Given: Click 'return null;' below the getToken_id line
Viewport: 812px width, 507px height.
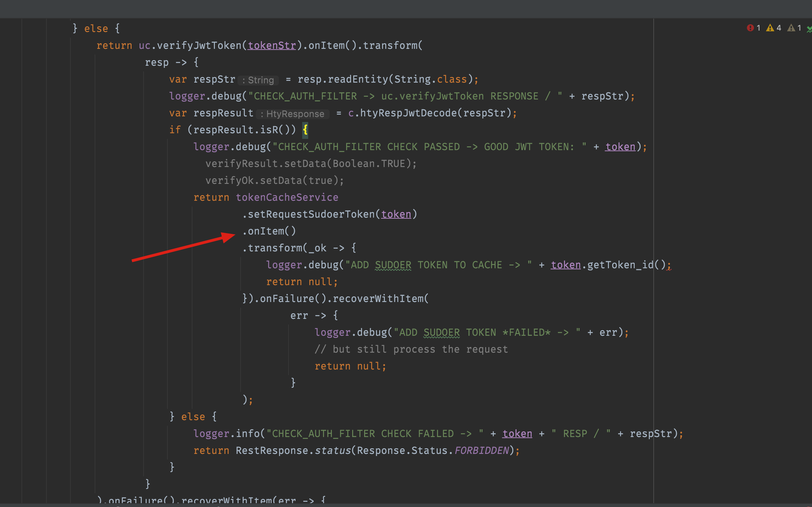Looking at the screenshot, I should point(302,282).
